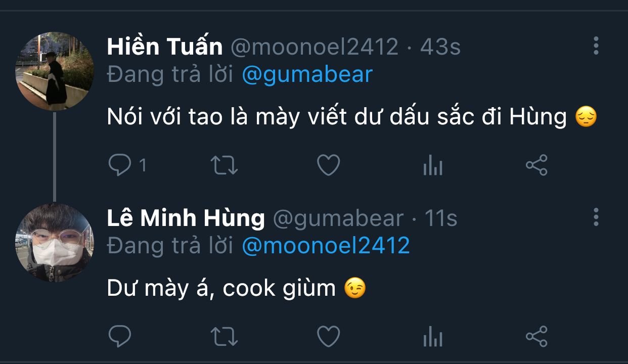Screen dimensions: 628x364
Task: Open more options for Lê Minh Hùng's tweet
Action: 596,217
